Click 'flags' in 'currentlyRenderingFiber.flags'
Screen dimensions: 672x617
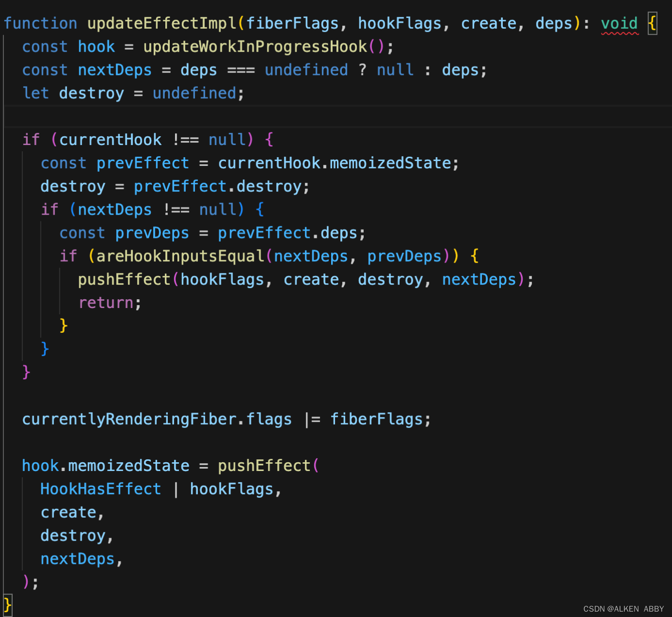pyautogui.click(x=269, y=419)
